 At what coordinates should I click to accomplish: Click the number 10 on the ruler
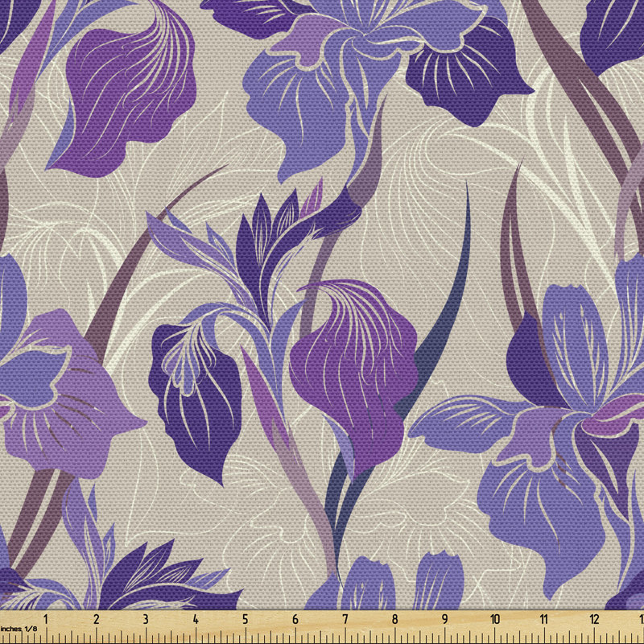(x=494, y=619)
